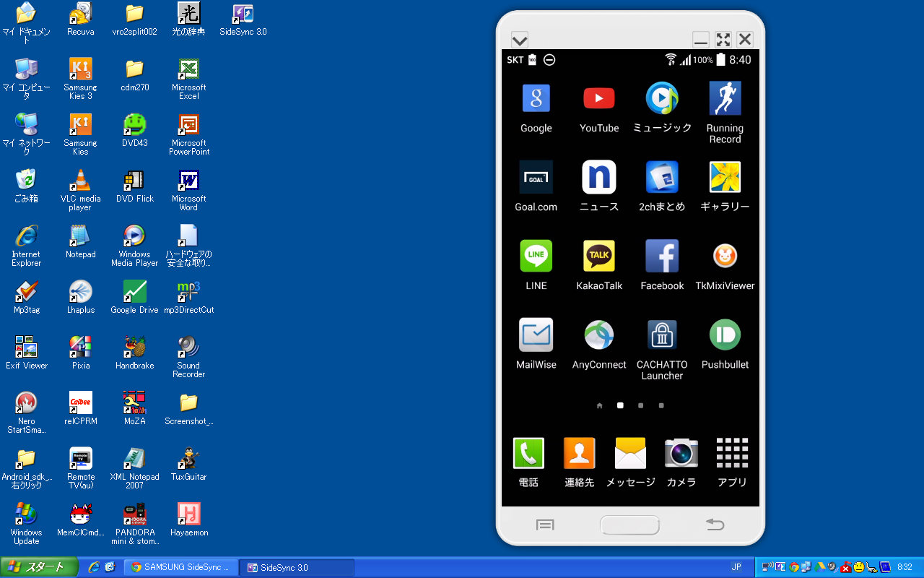Image resolution: width=924 pixels, height=578 pixels.
Task: Go to the home page indicator dot
Action: tap(599, 406)
